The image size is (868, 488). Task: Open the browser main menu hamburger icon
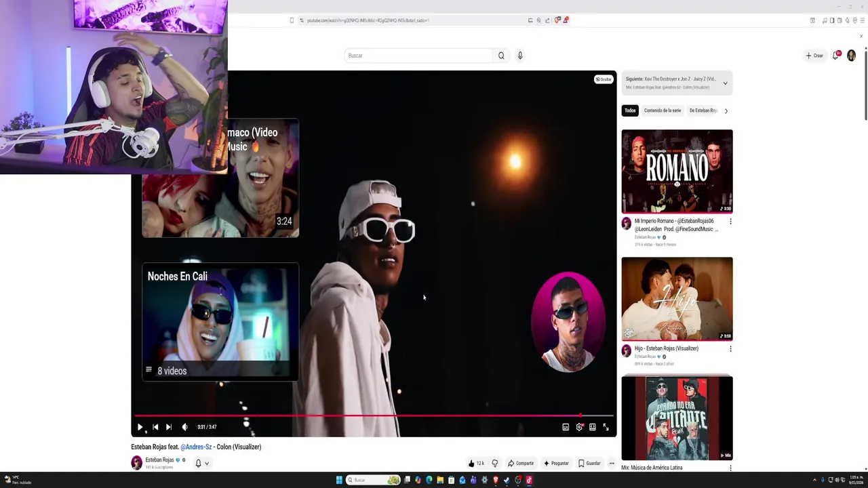click(861, 20)
